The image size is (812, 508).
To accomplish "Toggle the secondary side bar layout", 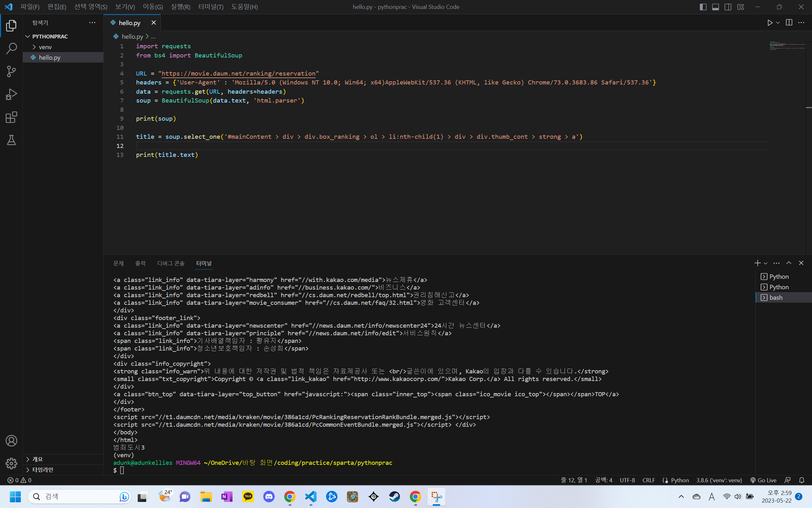I will (x=728, y=7).
